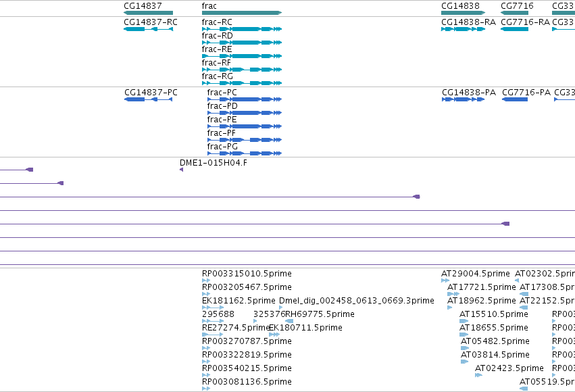This screenshot has height=392, width=575.
Task: Select the CG14837 gene glyph
Action: pyautogui.click(x=148, y=13)
